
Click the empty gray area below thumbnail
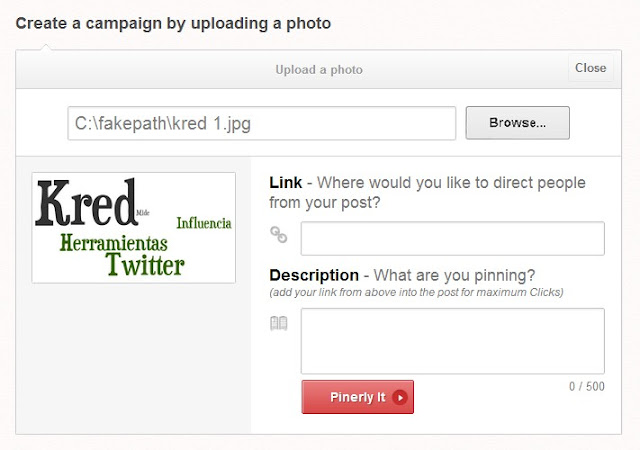pyautogui.click(x=133, y=357)
